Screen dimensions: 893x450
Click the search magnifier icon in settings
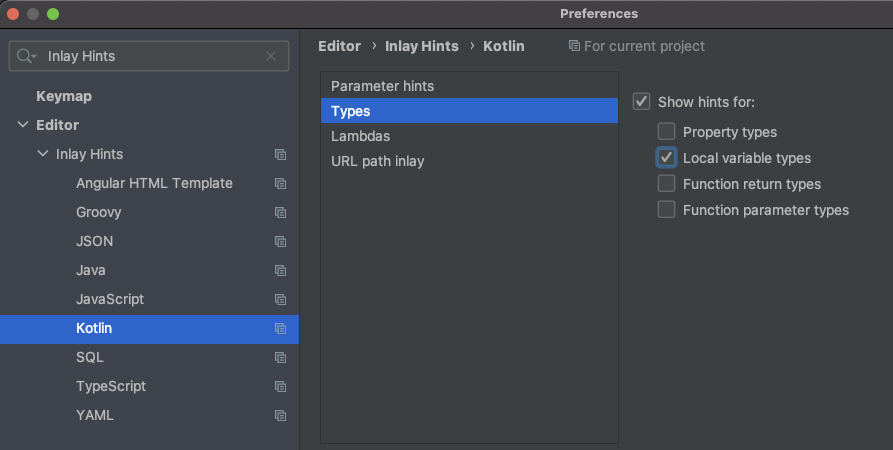pos(26,57)
